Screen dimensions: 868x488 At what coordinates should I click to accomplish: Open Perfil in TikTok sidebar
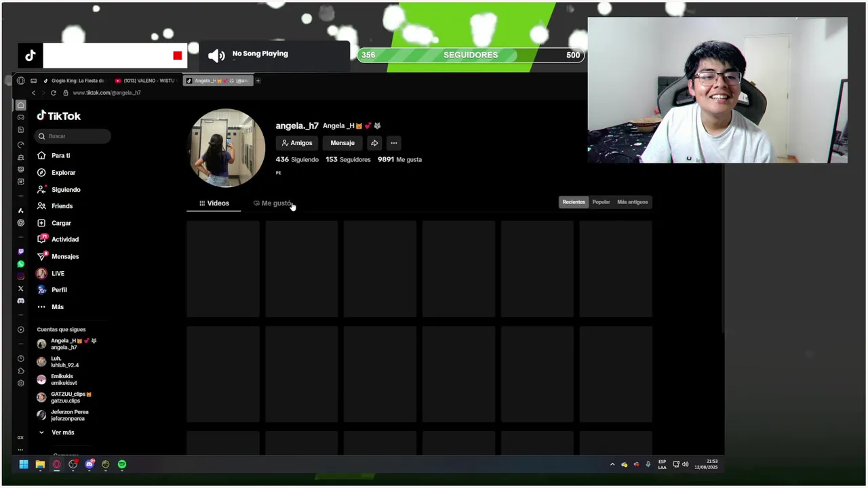coord(53,290)
